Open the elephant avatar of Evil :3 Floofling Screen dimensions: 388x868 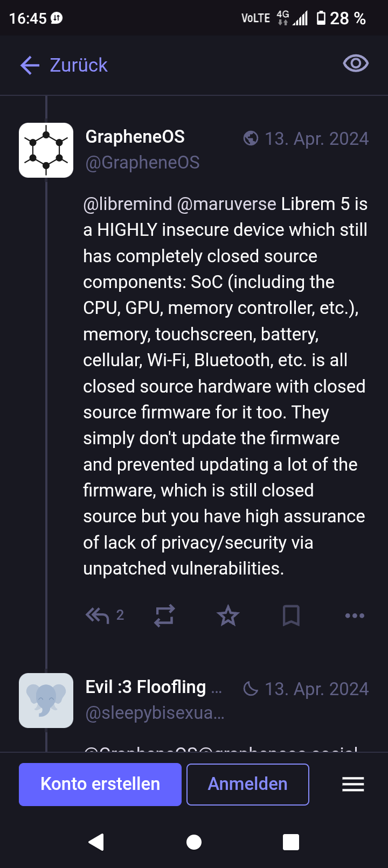[46, 701]
